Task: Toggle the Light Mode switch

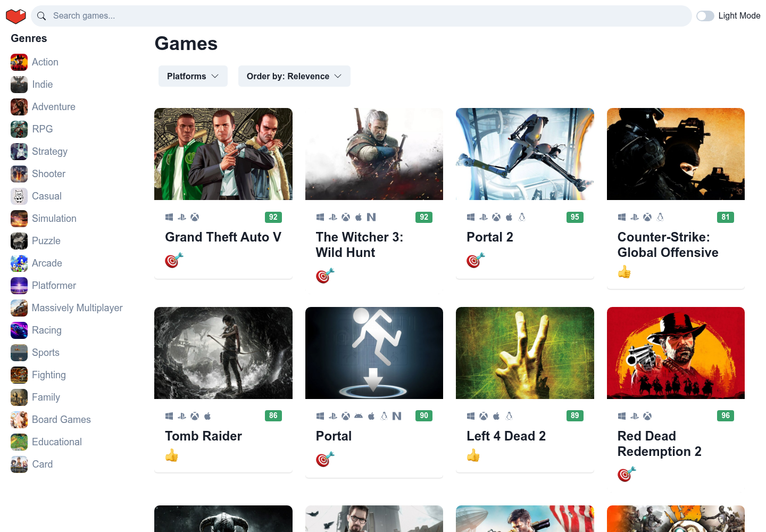Action: coord(705,16)
